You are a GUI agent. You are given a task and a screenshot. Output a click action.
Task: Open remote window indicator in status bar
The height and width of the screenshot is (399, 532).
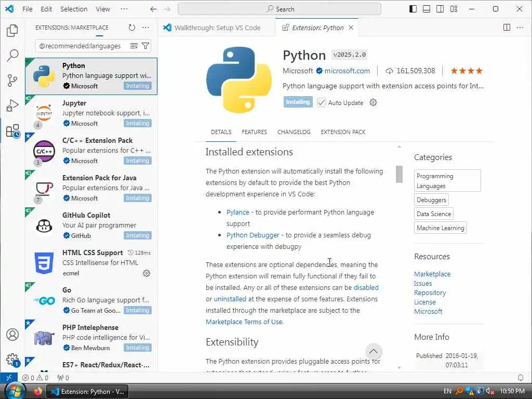8,378
